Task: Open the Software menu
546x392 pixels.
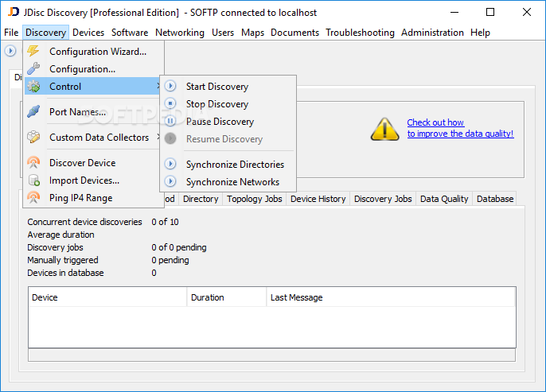Action: point(130,33)
